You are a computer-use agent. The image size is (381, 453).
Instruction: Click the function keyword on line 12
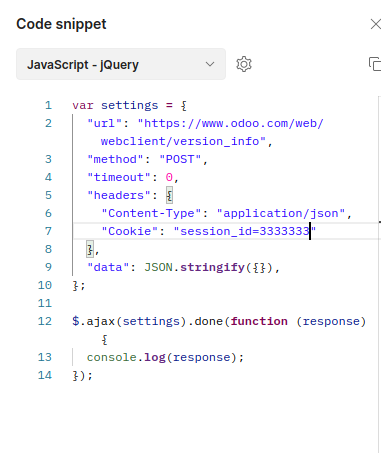tap(259, 321)
